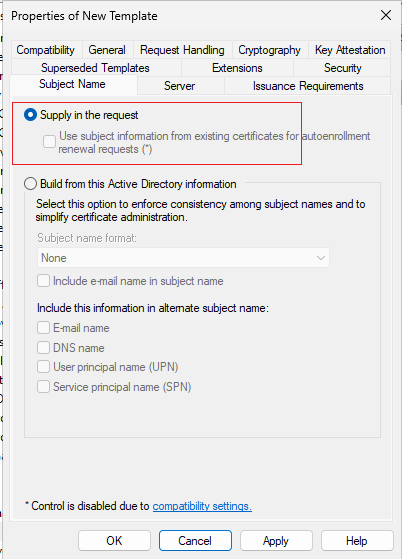Open the Security tab
Viewport: 402px width, 559px height.
342,68
